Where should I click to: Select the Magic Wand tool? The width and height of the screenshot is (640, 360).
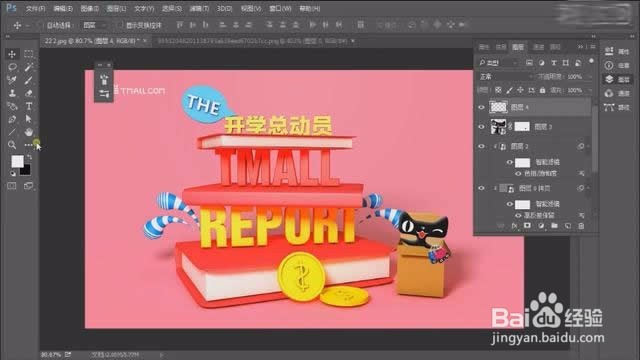[28, 67]
